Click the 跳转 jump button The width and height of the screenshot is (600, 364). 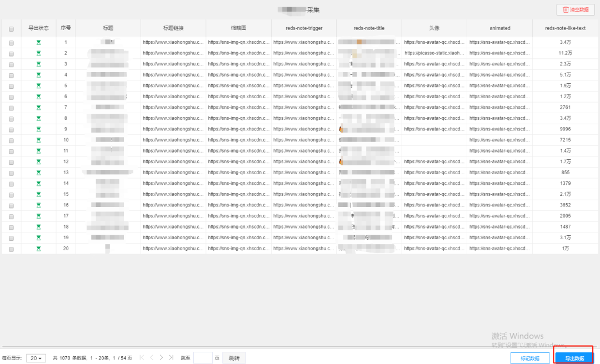(x=234, y=358)
